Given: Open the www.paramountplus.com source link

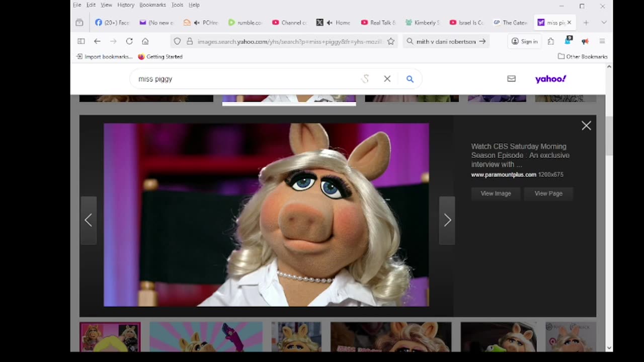Looking at the screenshot, I should 504,174.
